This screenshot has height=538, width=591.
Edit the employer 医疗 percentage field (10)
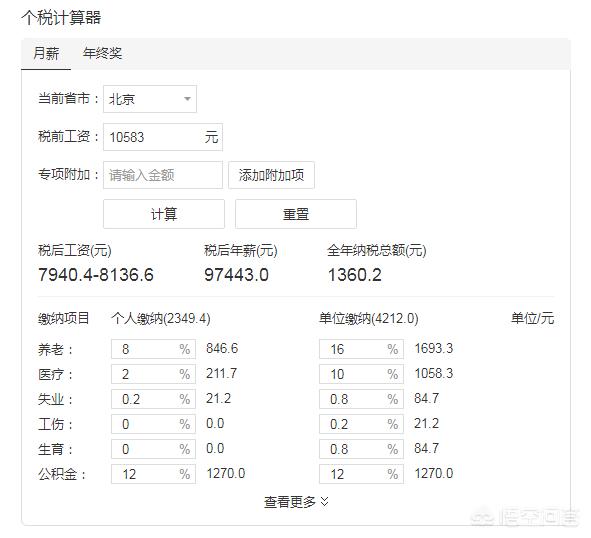point(361,374)
